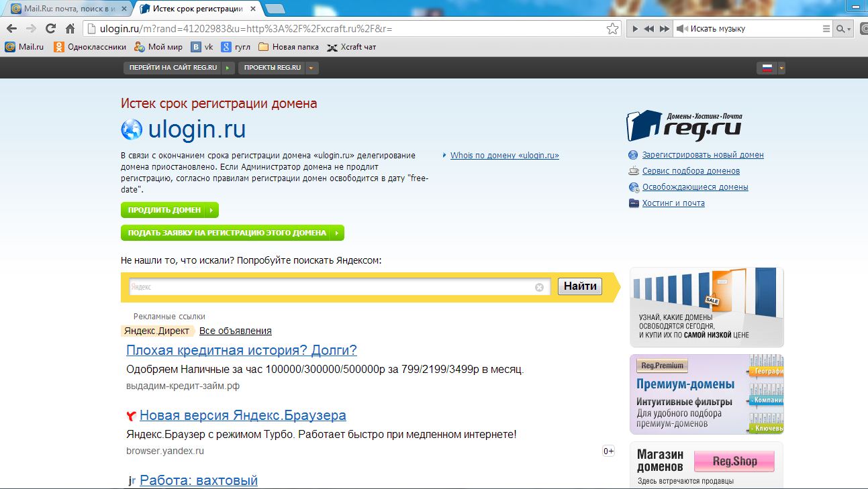Viewport: 868px width, 489px height.
Task: Click the ПРОДЛИТЬ ДОМЕН button
Action: click(169, 210)
